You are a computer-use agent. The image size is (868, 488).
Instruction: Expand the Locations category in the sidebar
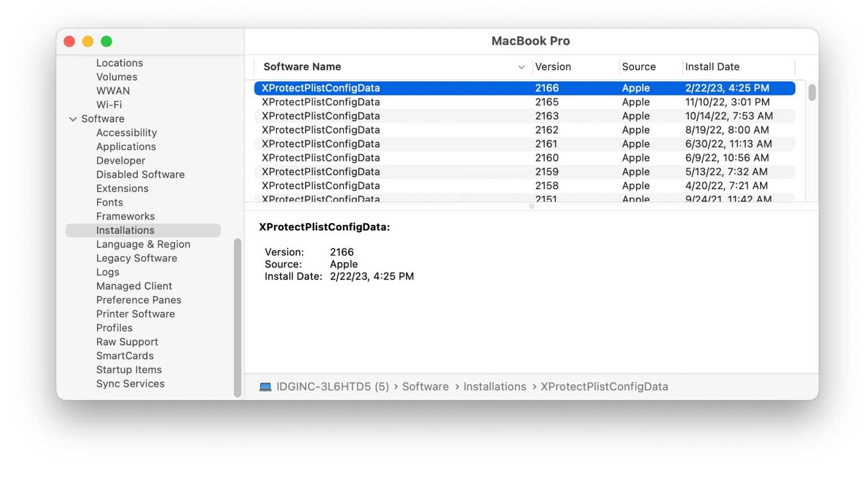coord(119,63)
